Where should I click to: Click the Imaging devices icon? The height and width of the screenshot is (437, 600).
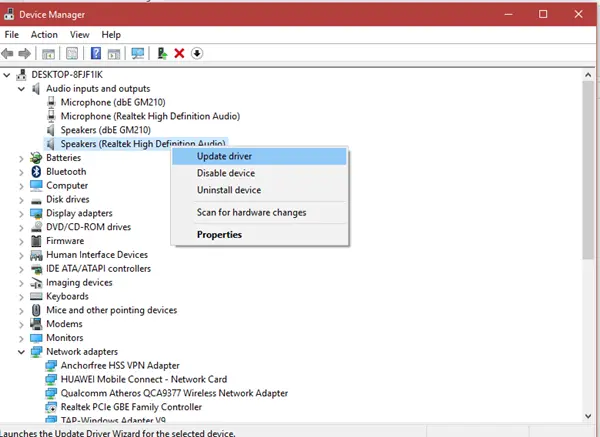36,282
